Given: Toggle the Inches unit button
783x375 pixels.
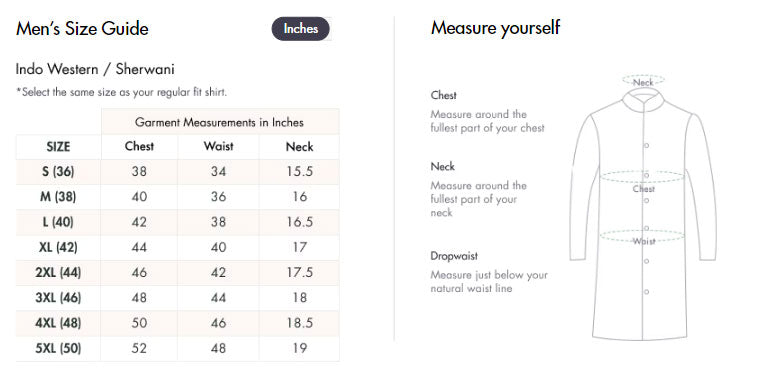Looking at the screenshot, I should point(301,29).
